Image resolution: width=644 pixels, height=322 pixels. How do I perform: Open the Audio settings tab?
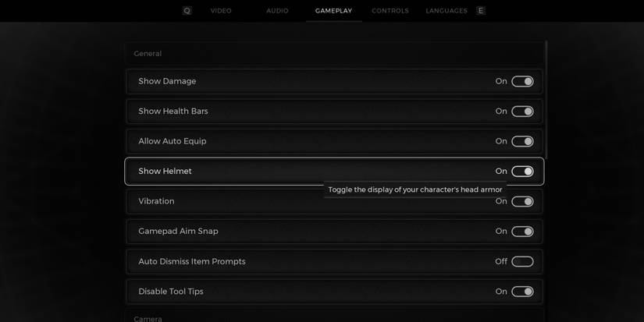coord(277,11)
